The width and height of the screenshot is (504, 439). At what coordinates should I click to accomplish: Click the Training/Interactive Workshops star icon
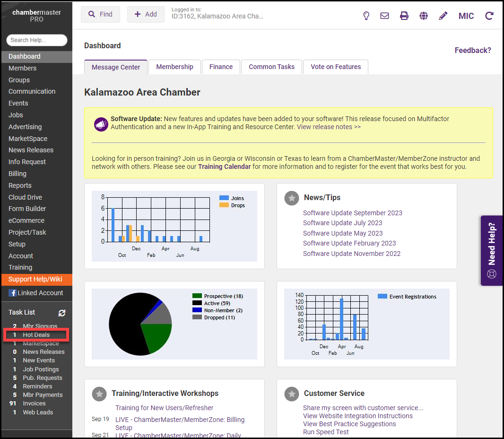99,394
